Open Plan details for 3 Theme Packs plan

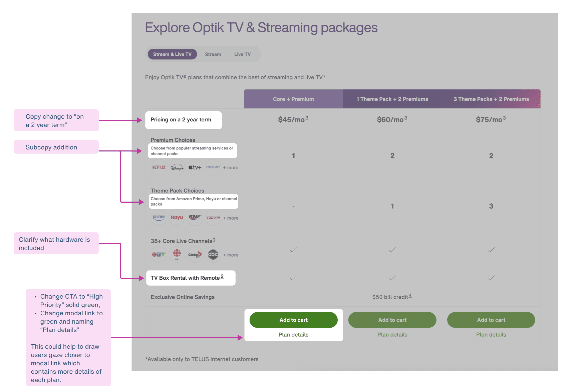491,335
